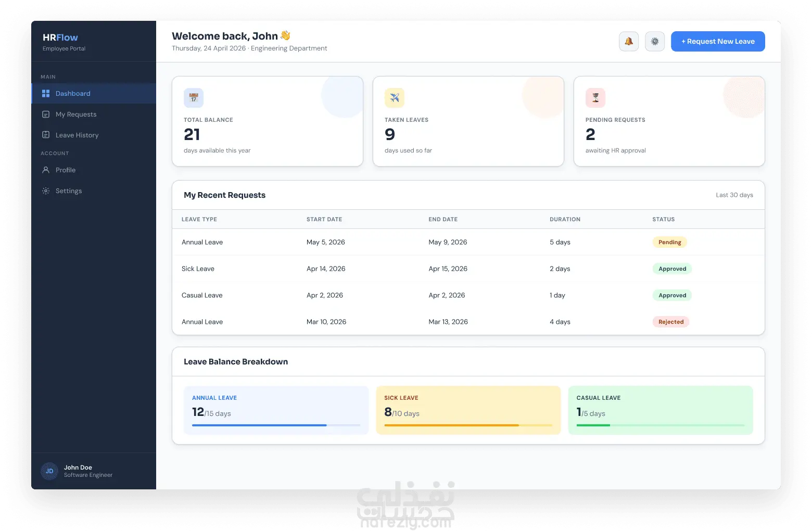The height and width of the screenshot is (531, 812).
Task: Click the Leave Balance Breakdown heading
Action: pyautogui.click(x=236, y=361)
